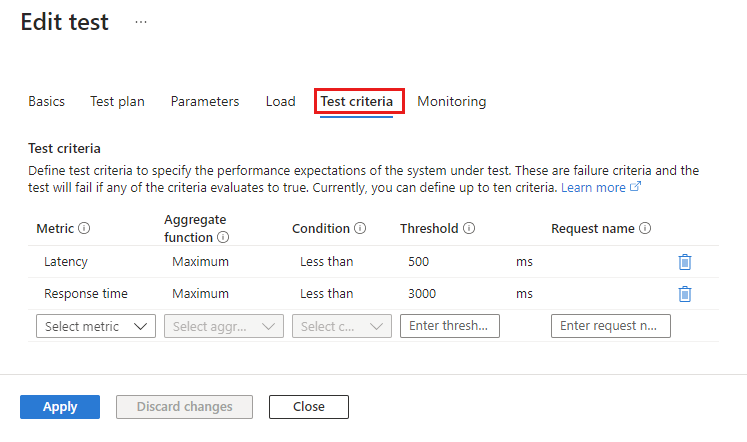This screenshot has height=442, width=747.
Task: Open the Select aggregate function dropdown
Action: (x=224, y=326)
